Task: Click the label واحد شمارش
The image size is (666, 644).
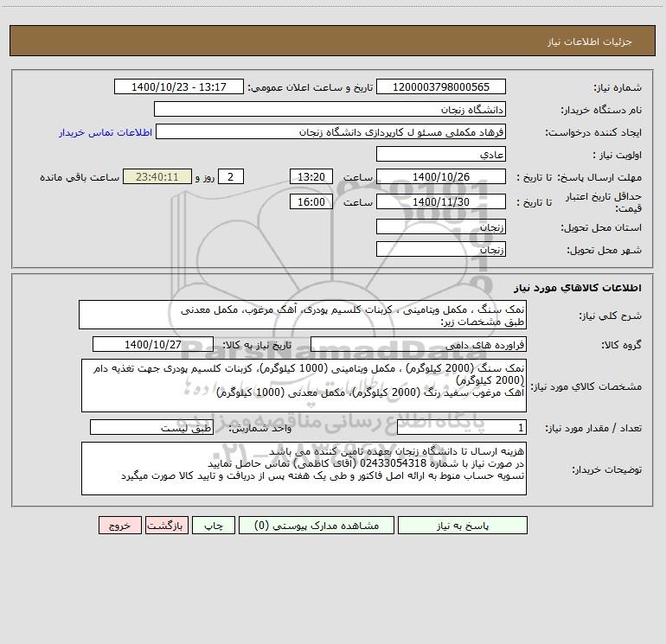Action: [x=260, y=429]
